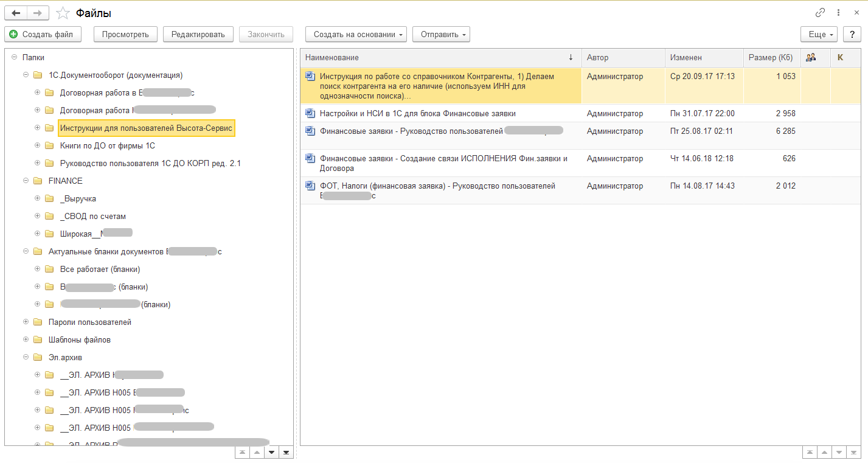868x463 pixels.
Task: Jump to the bottom of the folder tree
Action: 286,452
